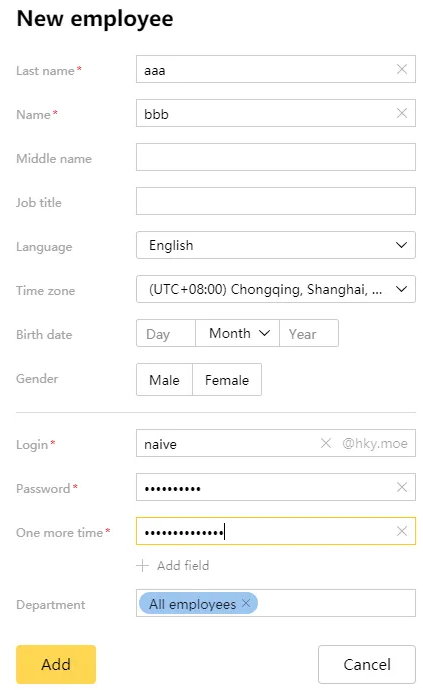Viewport: 423px width, 690px height.
Task: Open the Language dropdown showing English
Action: (276, 245)
